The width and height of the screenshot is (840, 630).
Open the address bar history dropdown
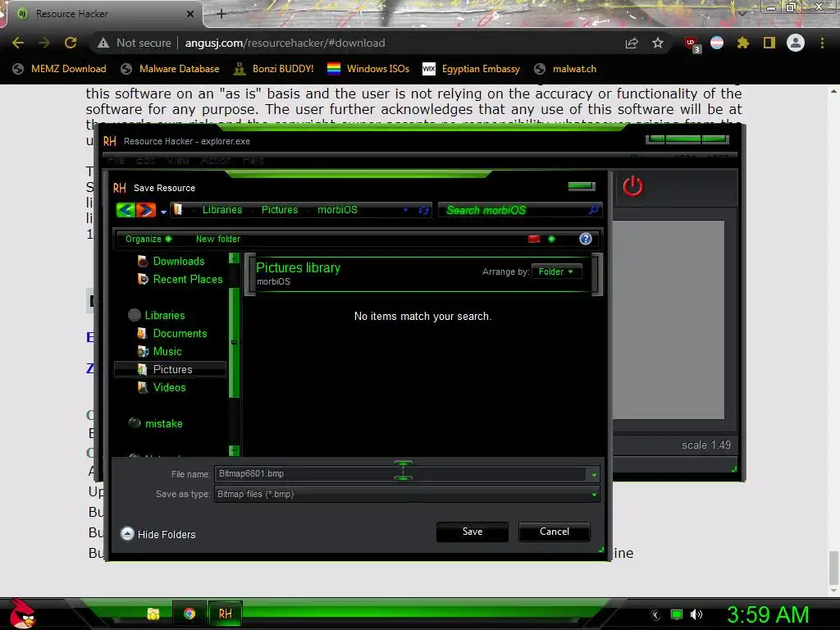coord(405,211)
